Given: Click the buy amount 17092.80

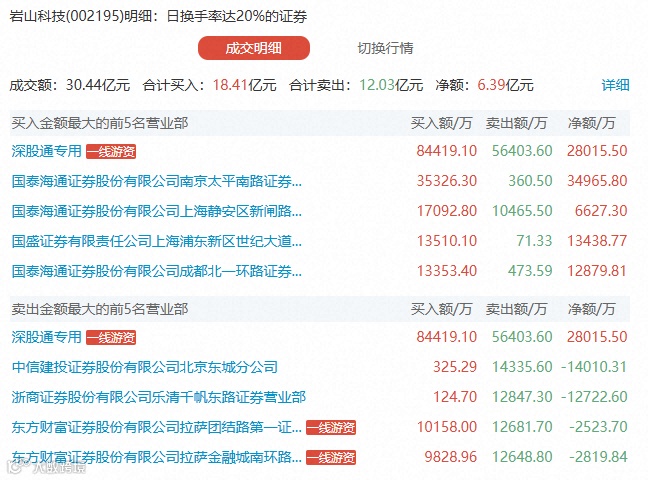Looking at the screenshot, I should [447, 211].
